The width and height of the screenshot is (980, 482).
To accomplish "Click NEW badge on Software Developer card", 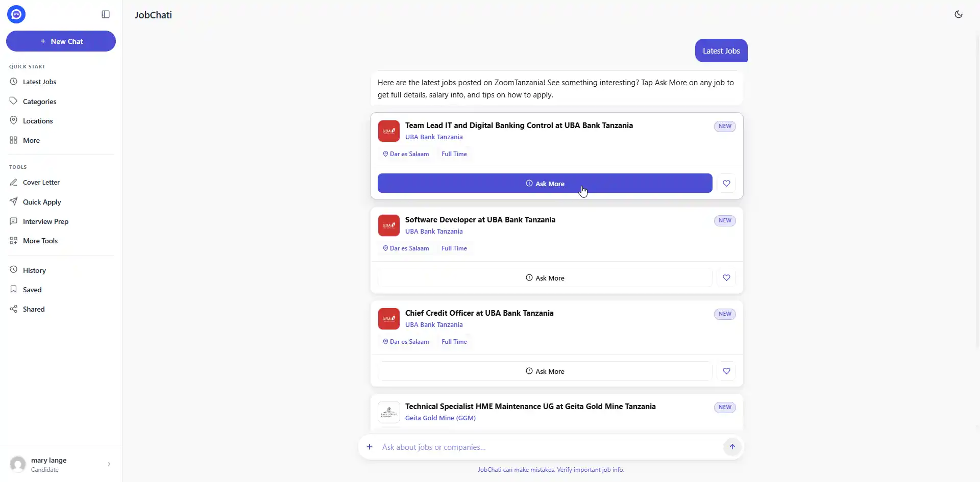I will 725,221.
